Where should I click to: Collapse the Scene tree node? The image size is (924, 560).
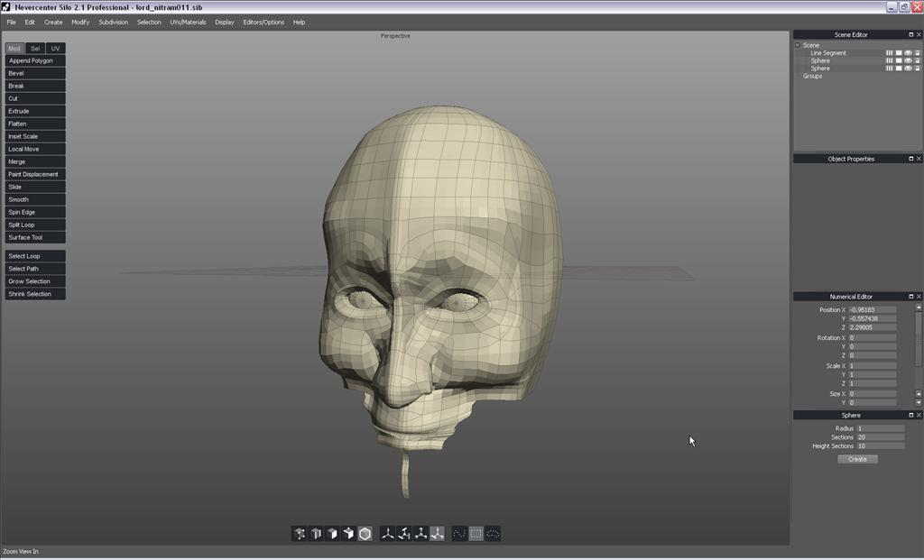point(798,45)
